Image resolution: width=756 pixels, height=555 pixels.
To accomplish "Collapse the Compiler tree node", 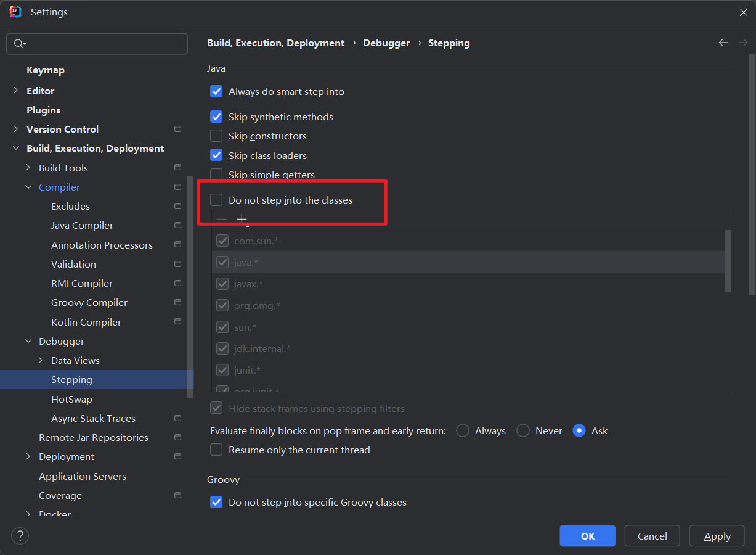I will pyautogui.click(x=28, y=187).
